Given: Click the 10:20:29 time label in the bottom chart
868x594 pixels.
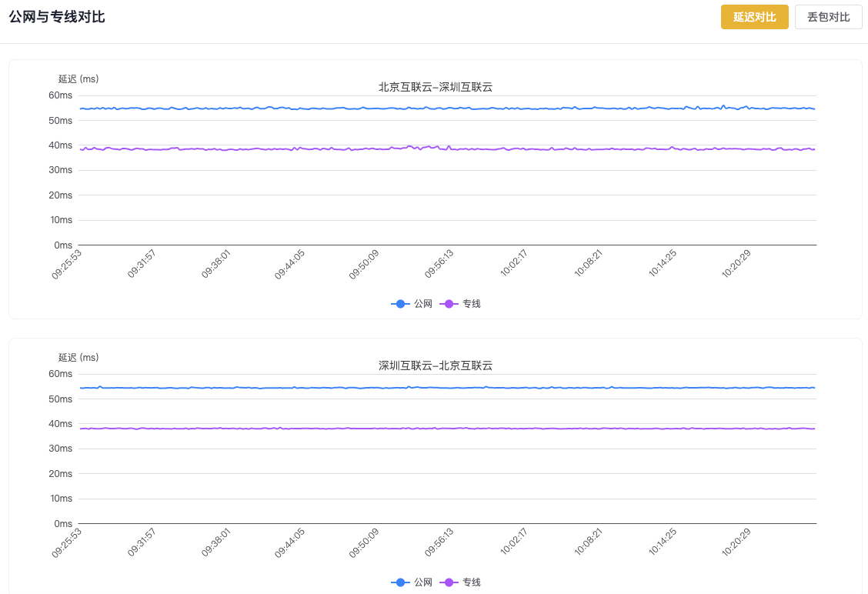Looking at the screenshot, I should tap(736, 542).
